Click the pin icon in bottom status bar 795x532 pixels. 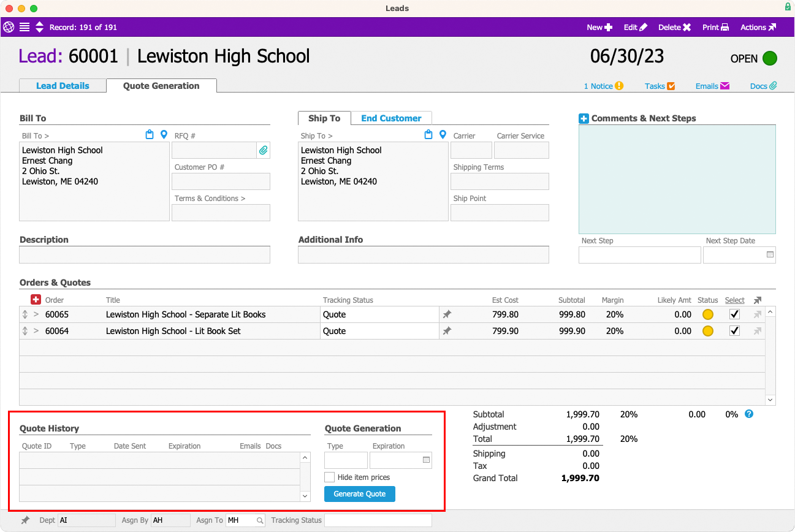[25, 520]
